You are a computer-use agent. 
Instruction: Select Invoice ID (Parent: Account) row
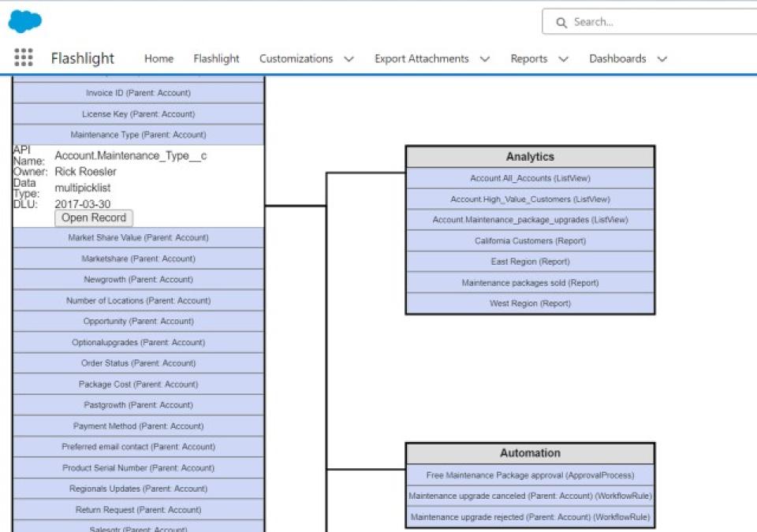coord(139,93)
